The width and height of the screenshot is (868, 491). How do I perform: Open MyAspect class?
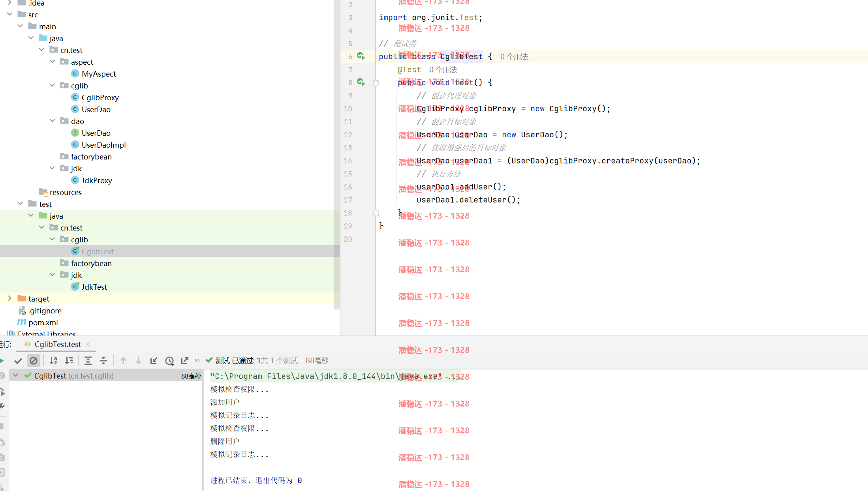(x=94, y=74)
